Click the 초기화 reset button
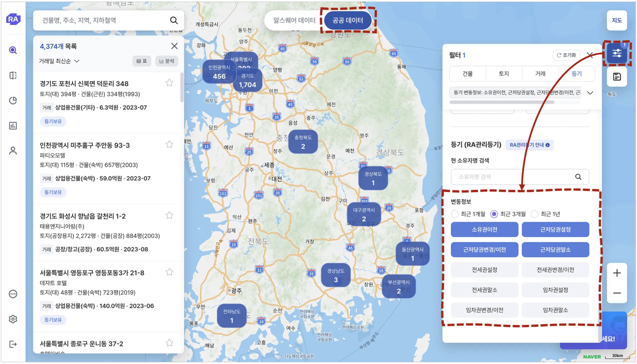The width and height of the screenshot is (637, 364). [566, 55]
